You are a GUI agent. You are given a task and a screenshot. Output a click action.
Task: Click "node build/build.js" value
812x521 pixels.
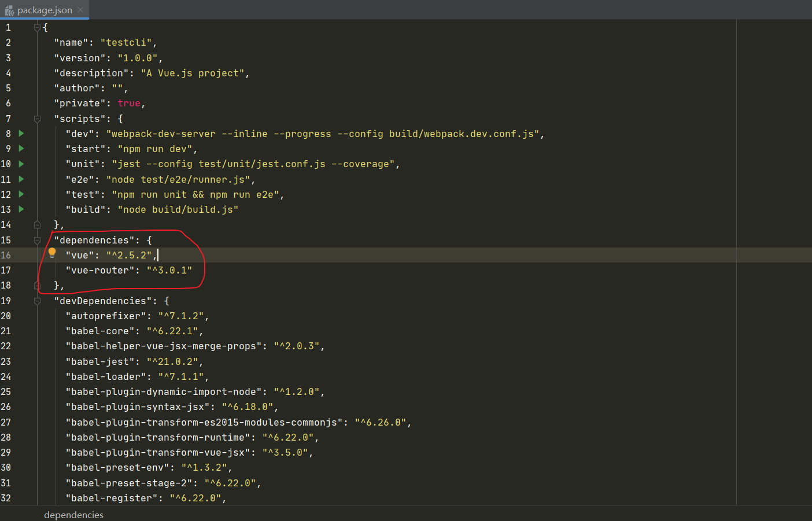click(x=178, y=209)
